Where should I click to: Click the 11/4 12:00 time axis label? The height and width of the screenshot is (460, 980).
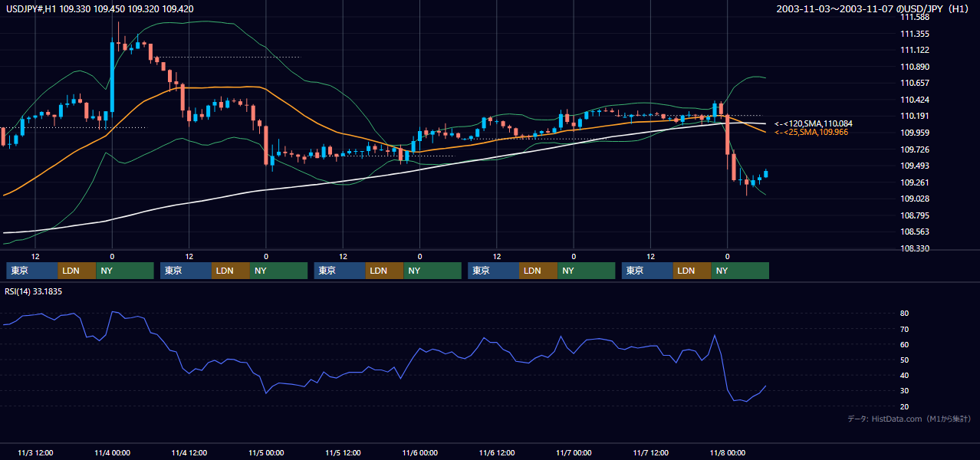[x=189, y=452]
